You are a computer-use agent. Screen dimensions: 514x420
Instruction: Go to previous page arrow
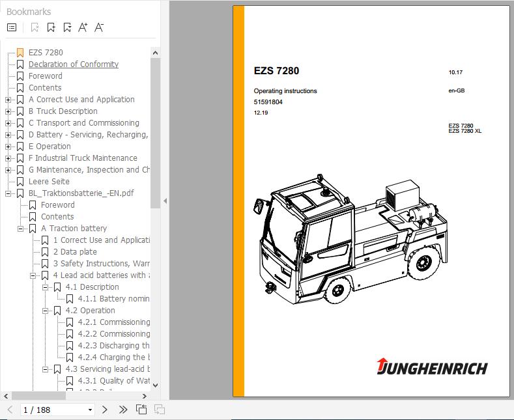10,410
